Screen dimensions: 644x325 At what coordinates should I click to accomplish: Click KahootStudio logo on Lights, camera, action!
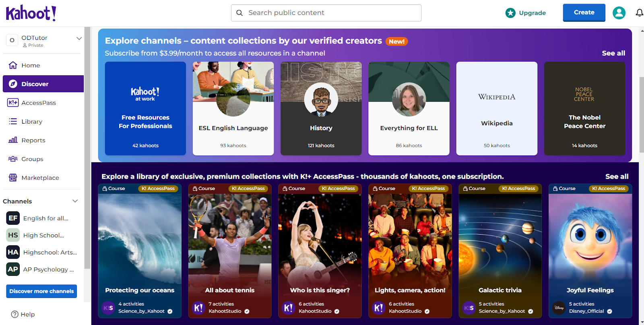coord(379,308)
